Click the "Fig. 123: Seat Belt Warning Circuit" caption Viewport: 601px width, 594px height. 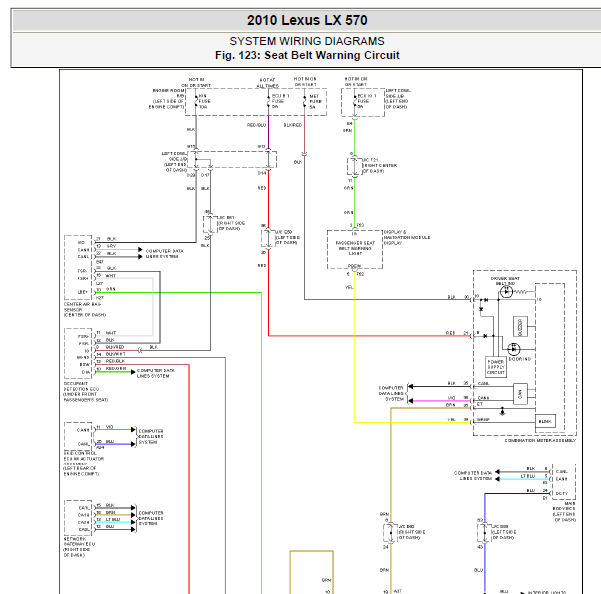(x=307, y=55)
